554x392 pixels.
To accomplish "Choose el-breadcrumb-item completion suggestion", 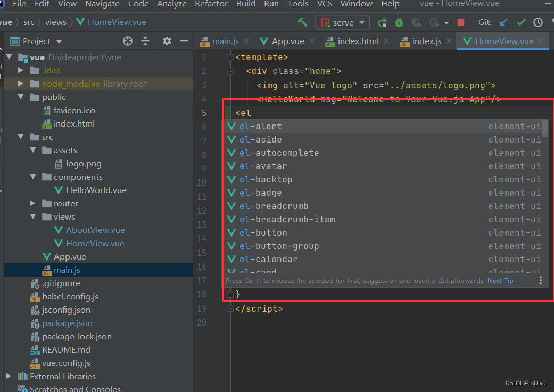I will (x=383, y=219).
